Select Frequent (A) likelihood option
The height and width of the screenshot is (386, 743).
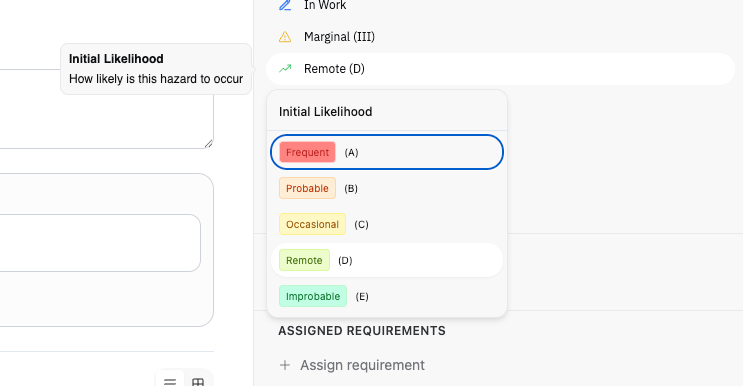(x=387, y=152)
